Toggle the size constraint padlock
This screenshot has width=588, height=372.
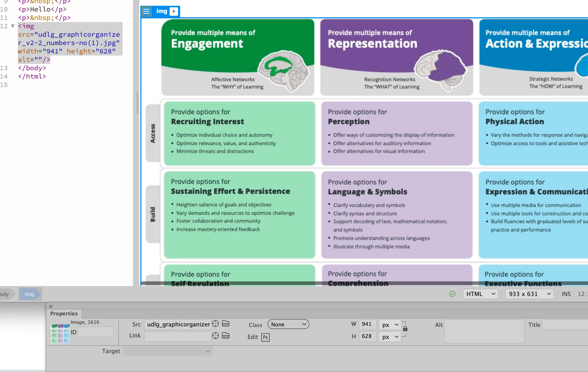coord(405,329)
